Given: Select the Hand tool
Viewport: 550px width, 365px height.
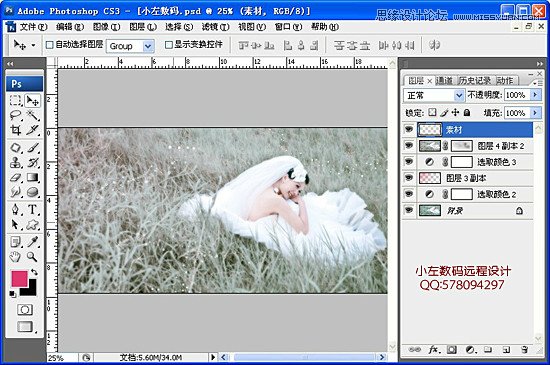Looking at the screenshot, I should pos(15,257).
